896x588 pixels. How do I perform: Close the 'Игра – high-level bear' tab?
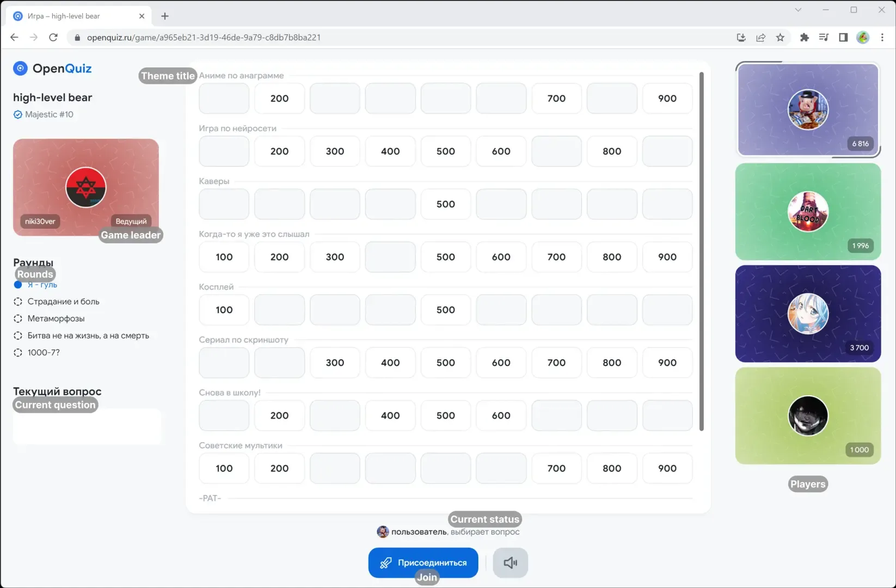[142, 16]
